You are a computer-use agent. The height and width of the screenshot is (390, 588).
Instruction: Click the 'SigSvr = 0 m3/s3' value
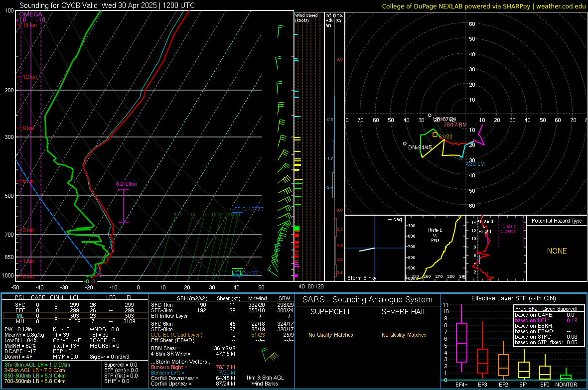tap(110, 357)
